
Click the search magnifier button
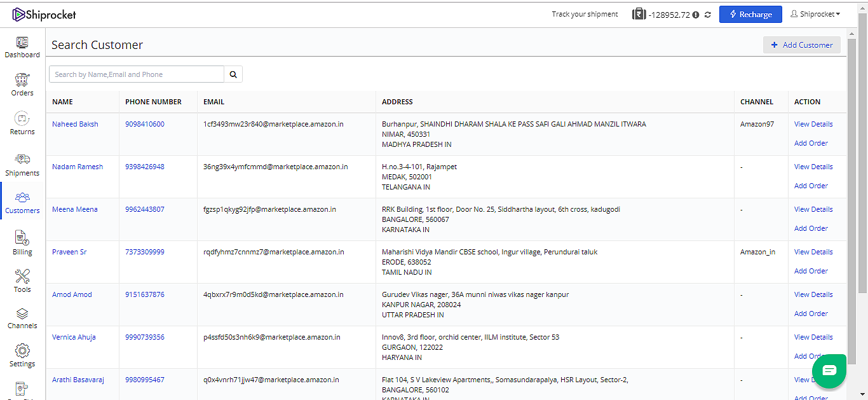click(x=233, y=74)
